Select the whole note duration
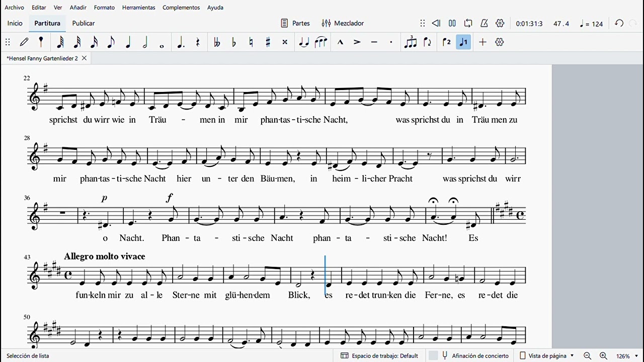 162,46
